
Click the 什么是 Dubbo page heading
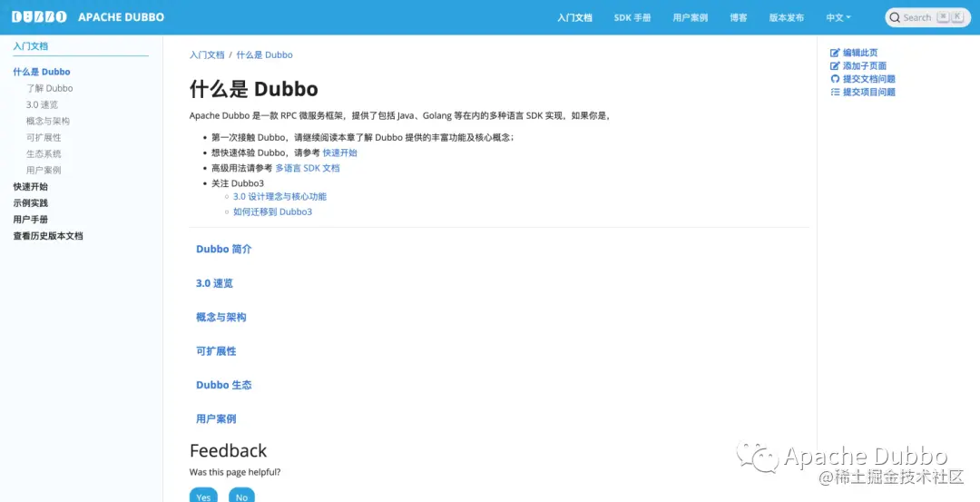coord(254,89)
